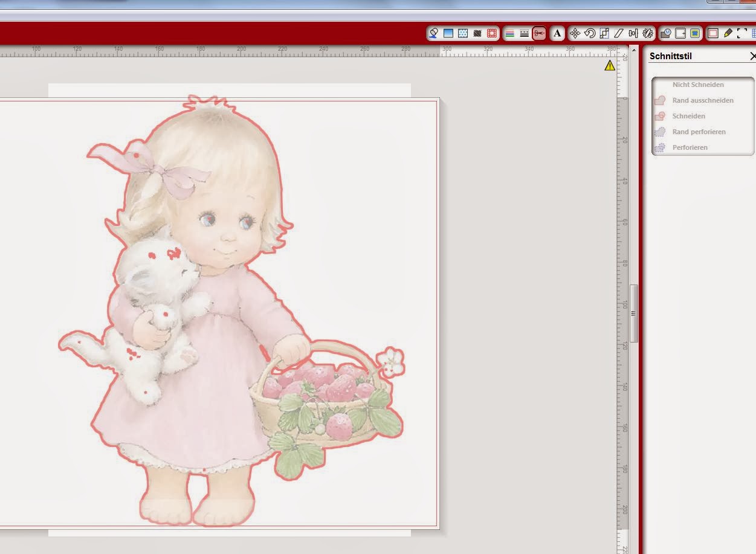Viewport: 756px width, 554px height.
Task: Select the Nicht Schneiden option
Action: (x=698, y=85)
